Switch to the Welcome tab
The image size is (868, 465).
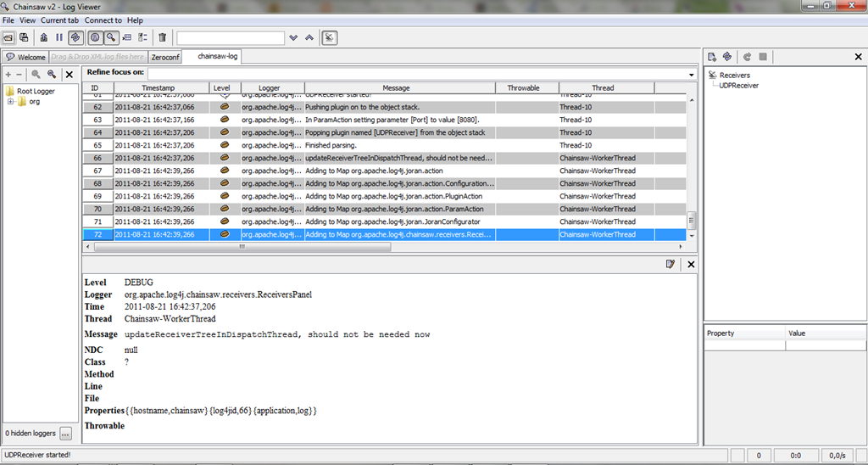(25, 57)
